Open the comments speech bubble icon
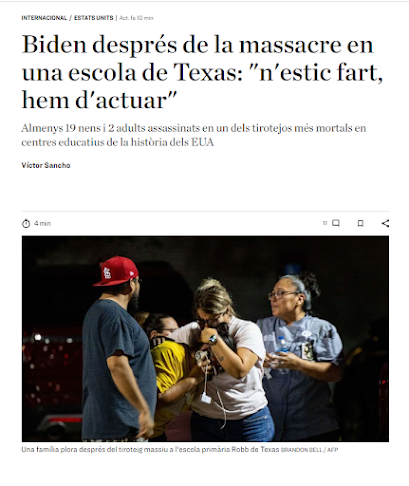Viewport: 409px width, 486px height. point(336,223)
